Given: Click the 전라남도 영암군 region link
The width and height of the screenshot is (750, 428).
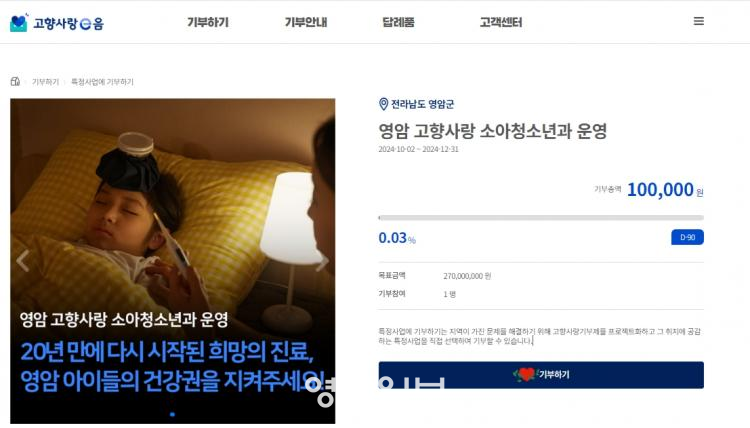Looking at the screenshot, I should point(422,104).
